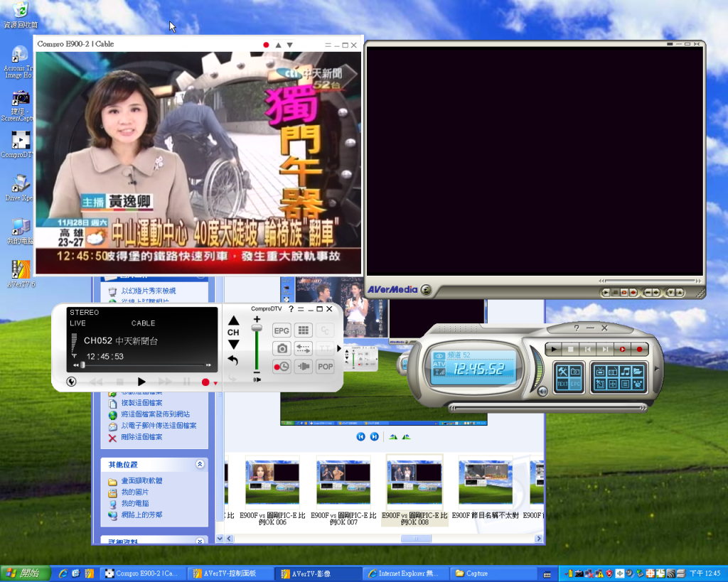Take a snapshot with ComproDTV camera button
This screenshot has height=582, width=728.
(282, 348)
